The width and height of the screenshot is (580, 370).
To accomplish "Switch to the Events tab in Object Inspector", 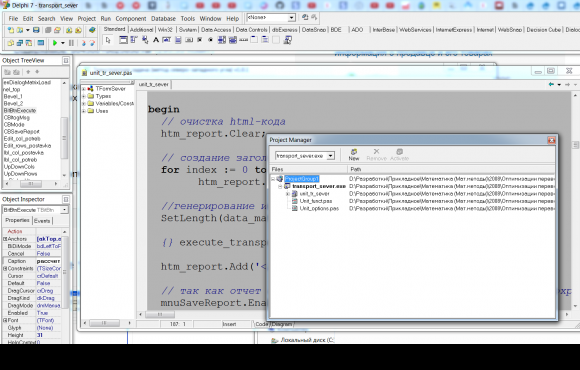I will pos(42,221).
